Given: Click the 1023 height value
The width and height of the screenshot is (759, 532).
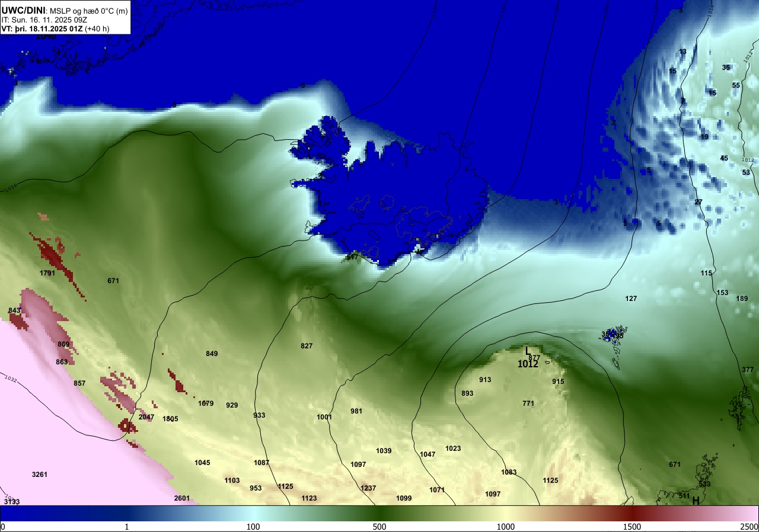Looking at the screenshot, I should point(453,448).
